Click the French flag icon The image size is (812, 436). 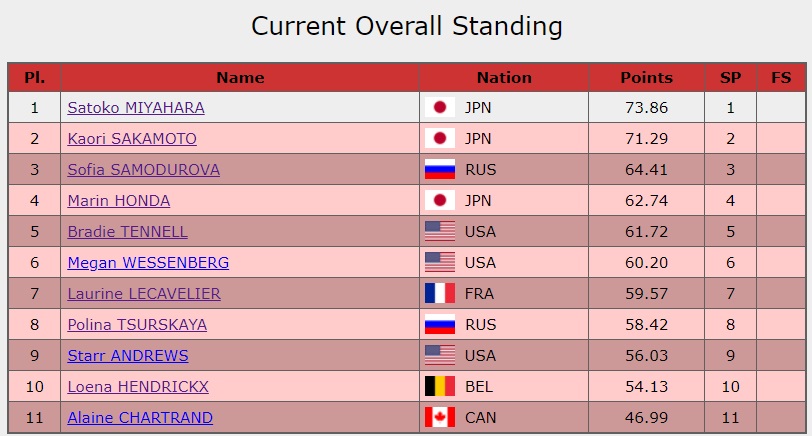click(x=439, y=294)
